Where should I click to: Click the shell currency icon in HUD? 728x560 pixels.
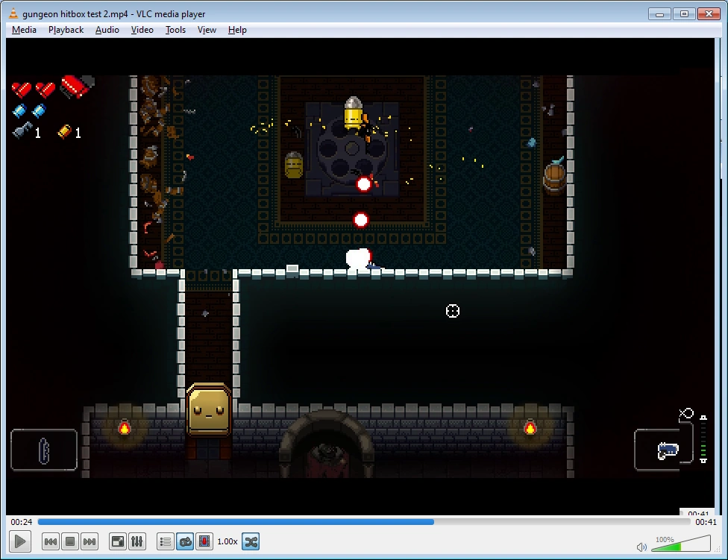pos(64,132)
